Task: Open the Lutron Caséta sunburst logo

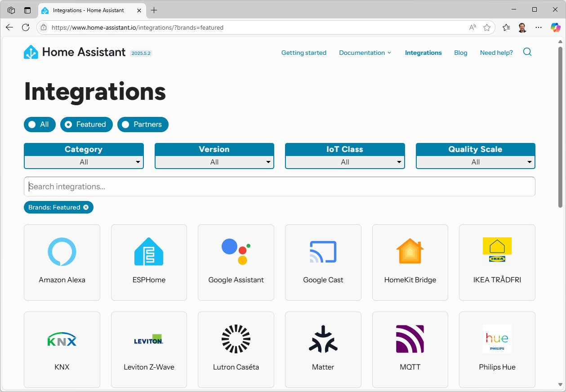Action: (236, 339)
